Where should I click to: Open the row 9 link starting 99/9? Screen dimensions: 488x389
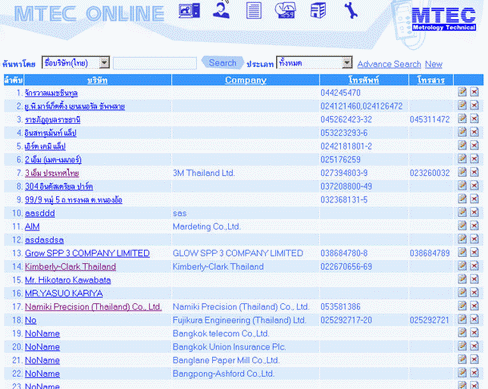tap(74, 200)
